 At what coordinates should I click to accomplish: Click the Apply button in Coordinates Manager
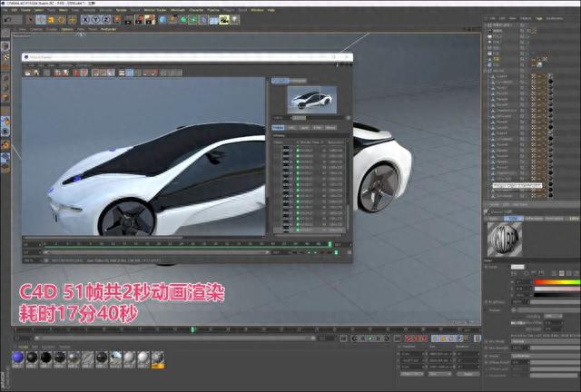tap(468, 374)
